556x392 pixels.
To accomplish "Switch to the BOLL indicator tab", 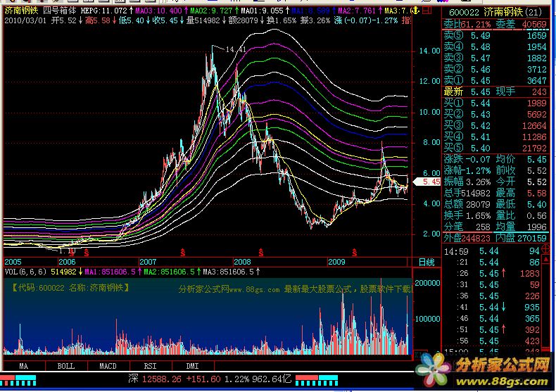I will click(66, 366).
